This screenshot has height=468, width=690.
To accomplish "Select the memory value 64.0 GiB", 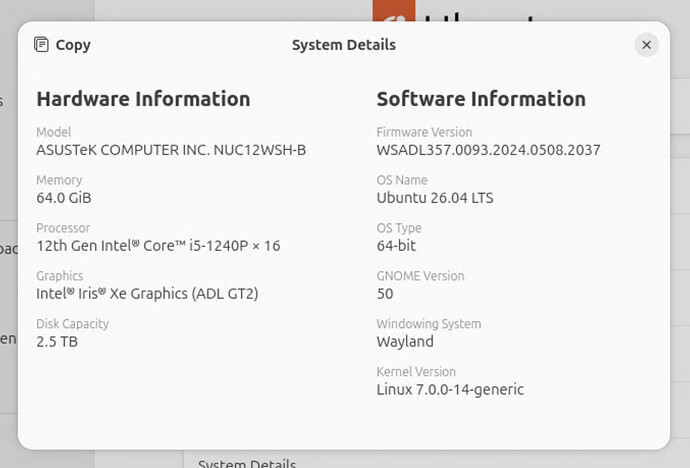I will (64, 198).
